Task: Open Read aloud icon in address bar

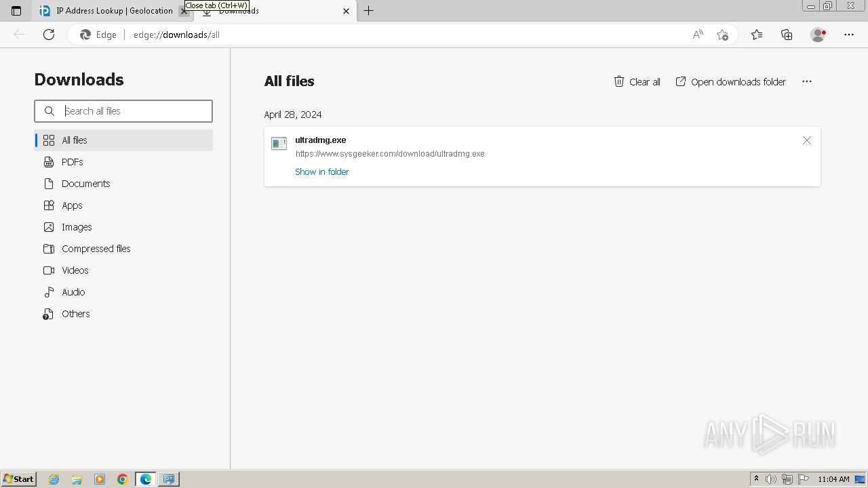Action: [x=698, y=35]
